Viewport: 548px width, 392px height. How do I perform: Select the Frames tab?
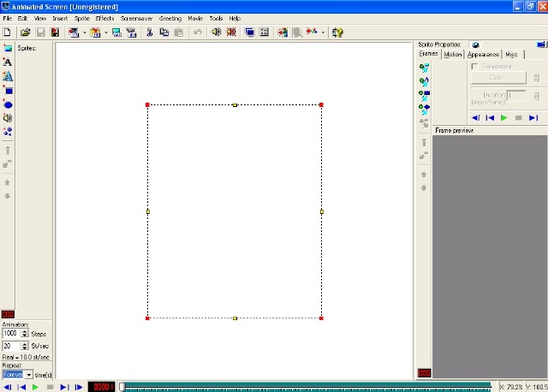pos(428,53)
